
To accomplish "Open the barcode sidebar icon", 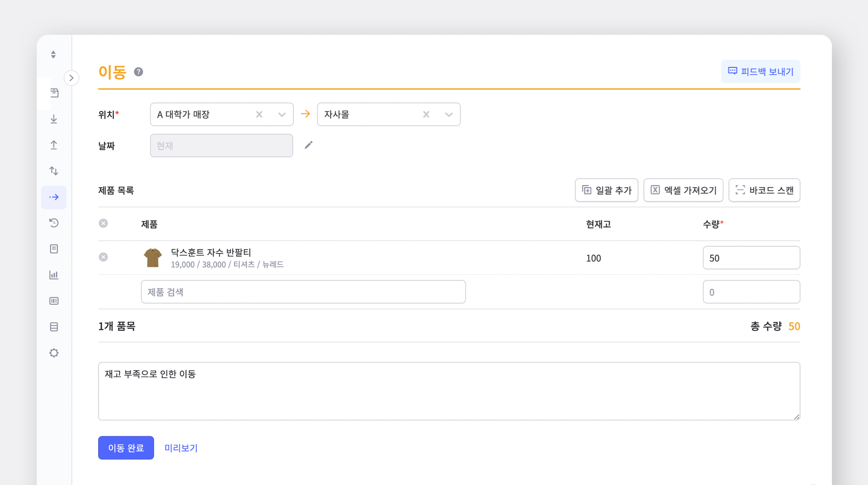I will (54, 300).
